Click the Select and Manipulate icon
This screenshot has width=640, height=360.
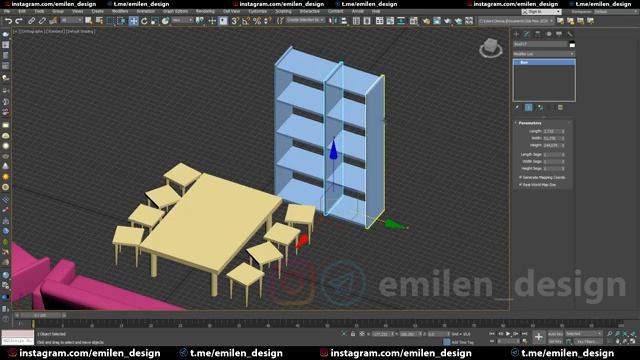tap(212, 21)
